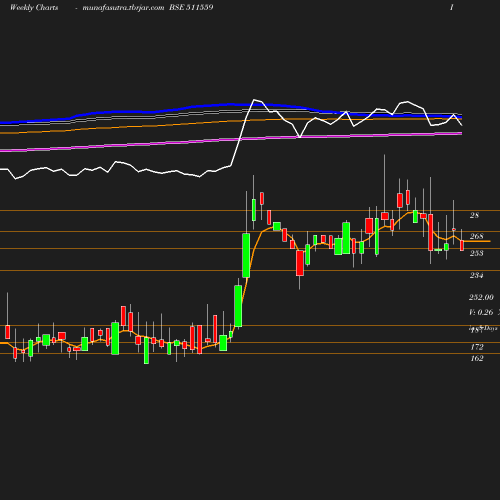Click the 234 price level label
This screenshot has height=500, width=500.
477,275
